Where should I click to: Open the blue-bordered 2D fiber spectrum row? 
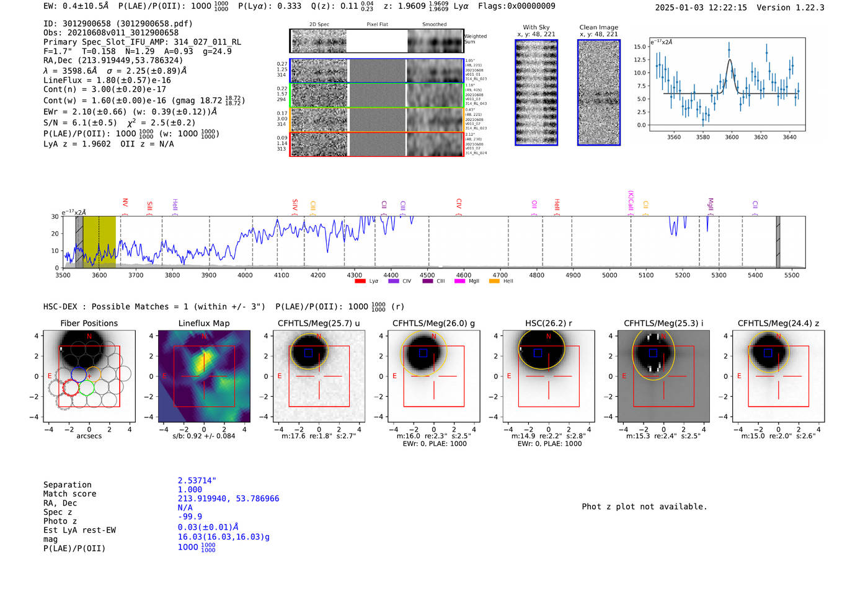click(x=377, y=71)
